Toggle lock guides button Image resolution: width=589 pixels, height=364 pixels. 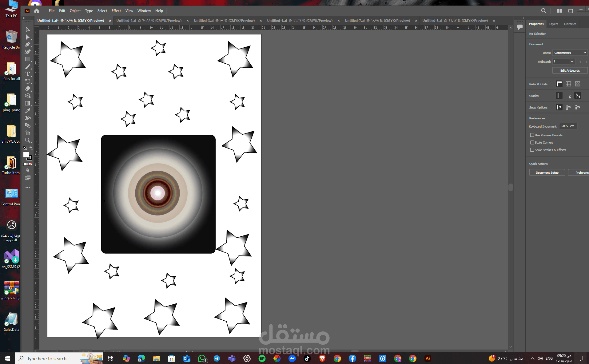pyautogui.click(x=568, y=96)
